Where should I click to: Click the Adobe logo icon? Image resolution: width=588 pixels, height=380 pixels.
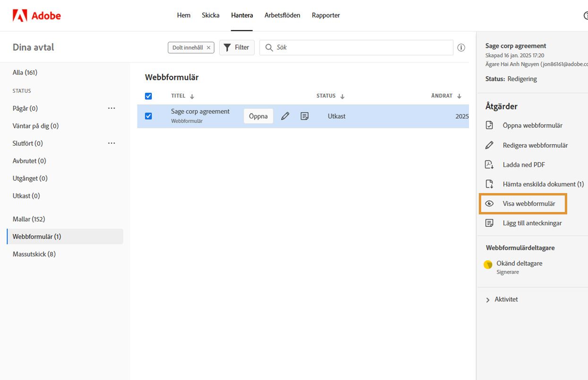[x=20, y=16]
